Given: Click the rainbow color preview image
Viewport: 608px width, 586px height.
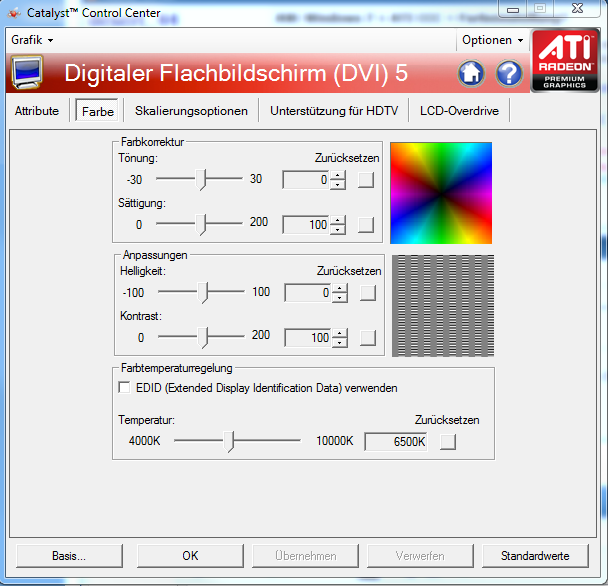Looking at the screenshot, I should coord(441,193).
